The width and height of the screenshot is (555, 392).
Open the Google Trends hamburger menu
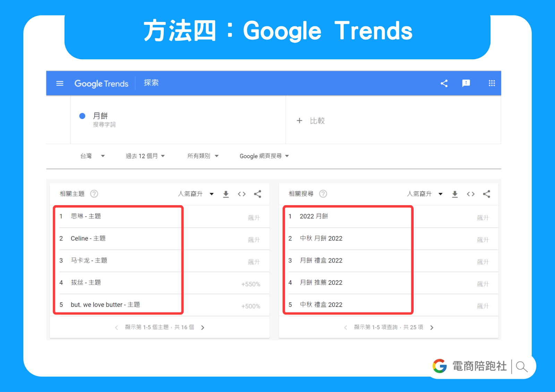click(60, 83)
